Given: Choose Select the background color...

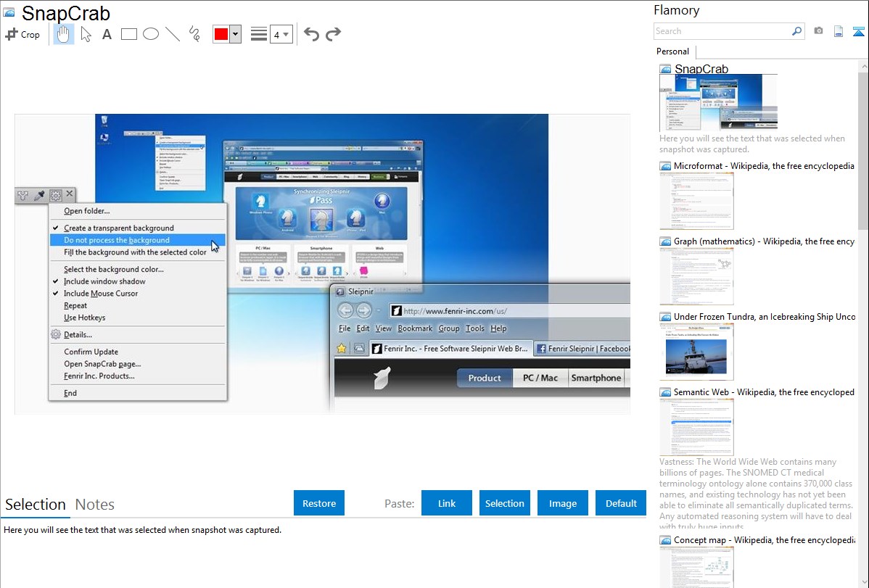Looking at the screenshot, I should click(x=137, y=269).
